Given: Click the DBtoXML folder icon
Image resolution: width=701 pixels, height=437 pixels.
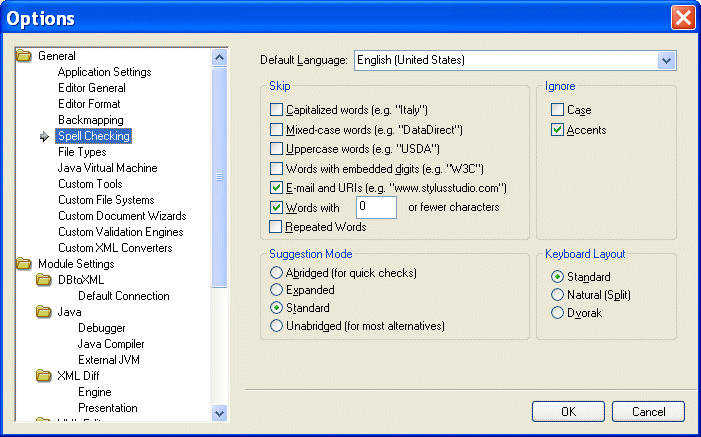Looking at the screenshot, I should coord(44,280).
